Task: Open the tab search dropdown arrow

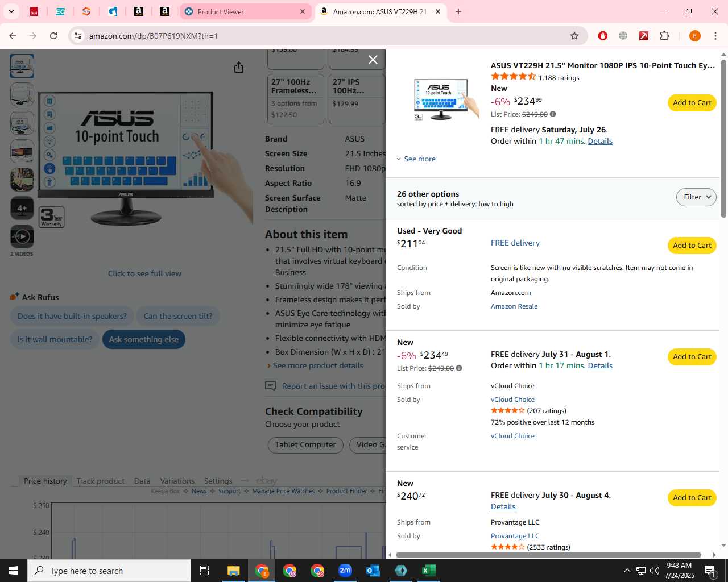Action: [11, 11]
